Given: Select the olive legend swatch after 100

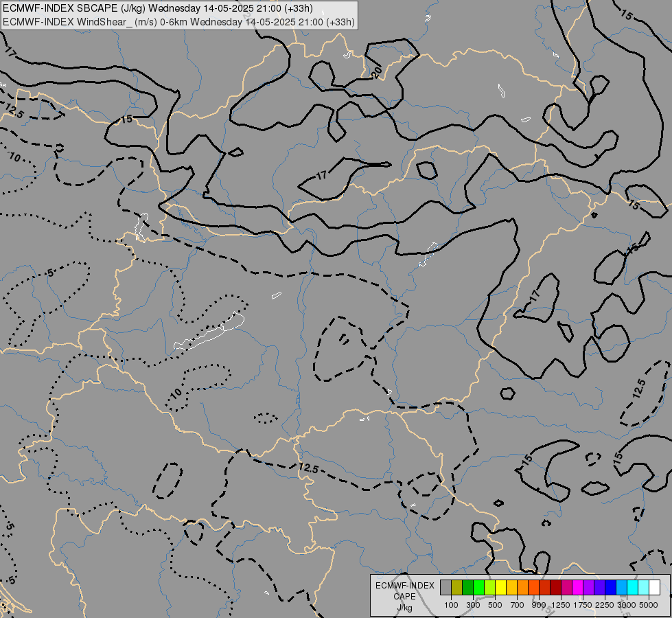Looking at the screenshot, I should click(457, 587).
